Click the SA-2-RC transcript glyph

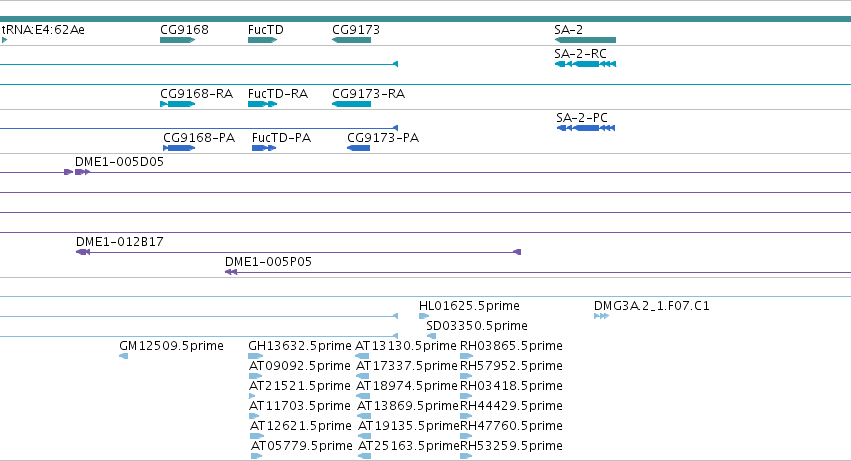point(585,64)
